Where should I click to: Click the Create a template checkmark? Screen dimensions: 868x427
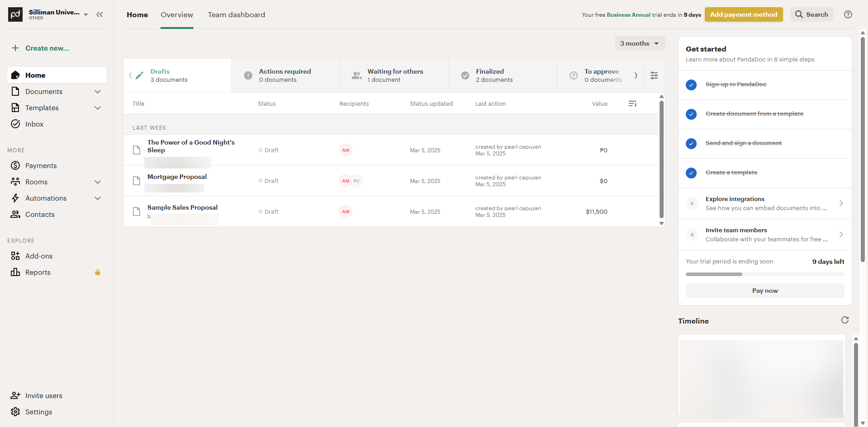[691, 173]
